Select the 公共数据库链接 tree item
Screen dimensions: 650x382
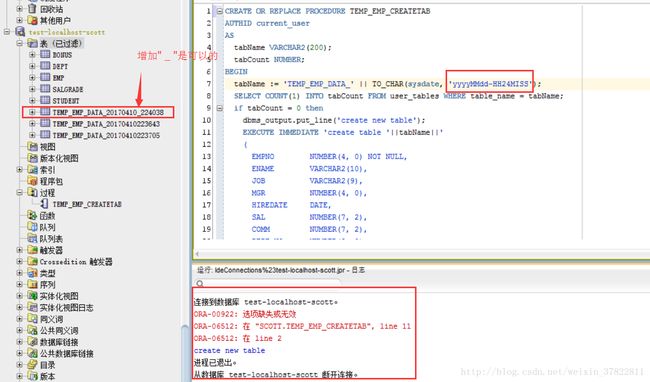click(x=66, y=353)
